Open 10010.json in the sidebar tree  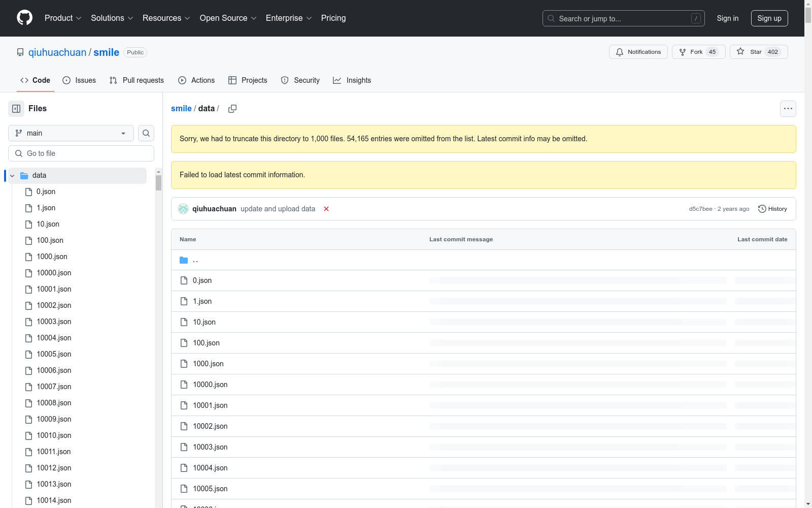(x=54, y=435)
